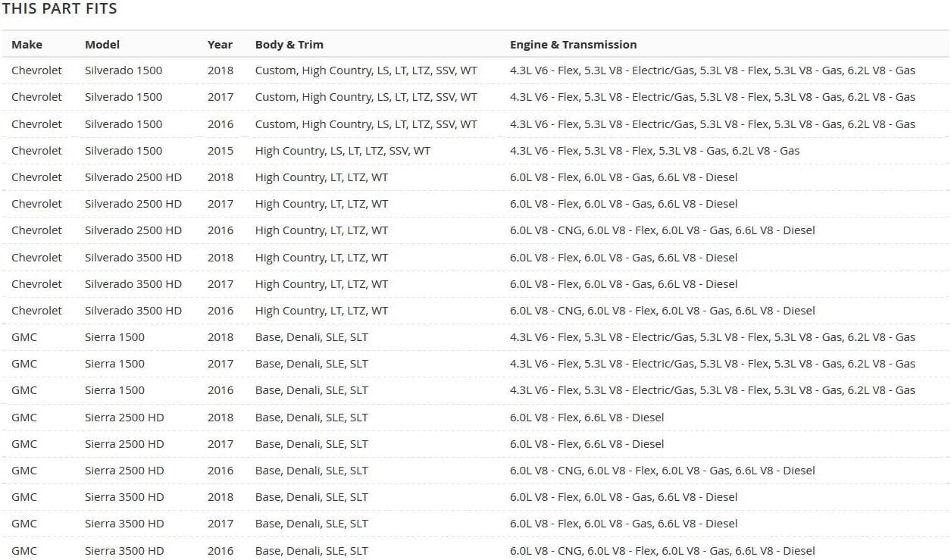The height and width of the screenshot is (560, 951).
Task: Click year 2017 in the Sierra 1500 row
Action: coord(221,364)
